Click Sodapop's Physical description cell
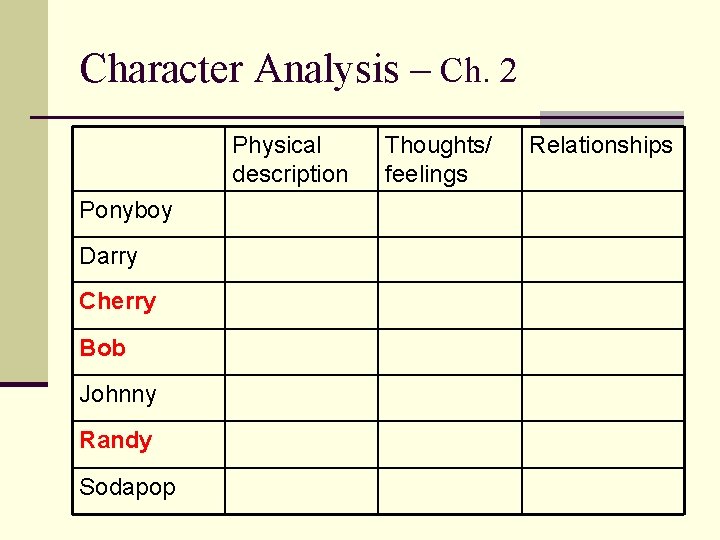This screenshot has height=540, width=720. tap(301, 491)
